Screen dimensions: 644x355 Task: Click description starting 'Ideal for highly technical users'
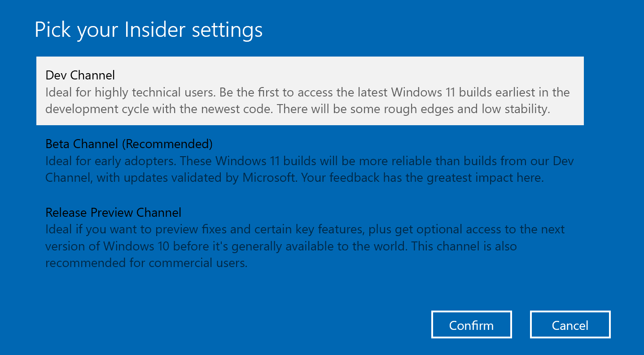click(x=307, y=93)
